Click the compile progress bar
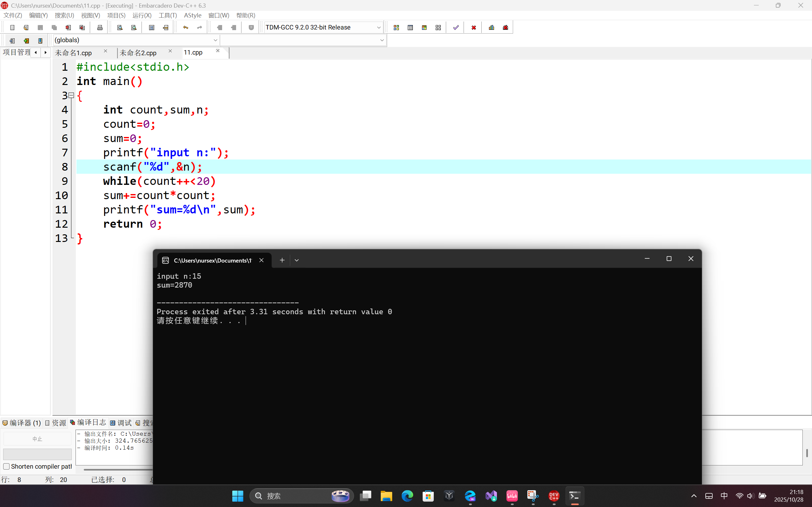This screenshot has height=507, width=812. pyautogui.click(x=37, y=454)
